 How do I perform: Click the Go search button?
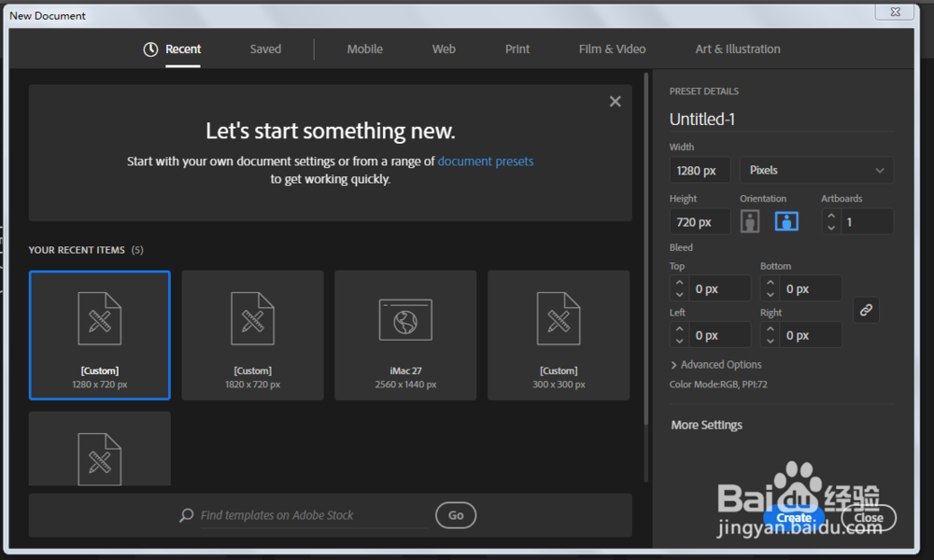click(x=456, y=515)
